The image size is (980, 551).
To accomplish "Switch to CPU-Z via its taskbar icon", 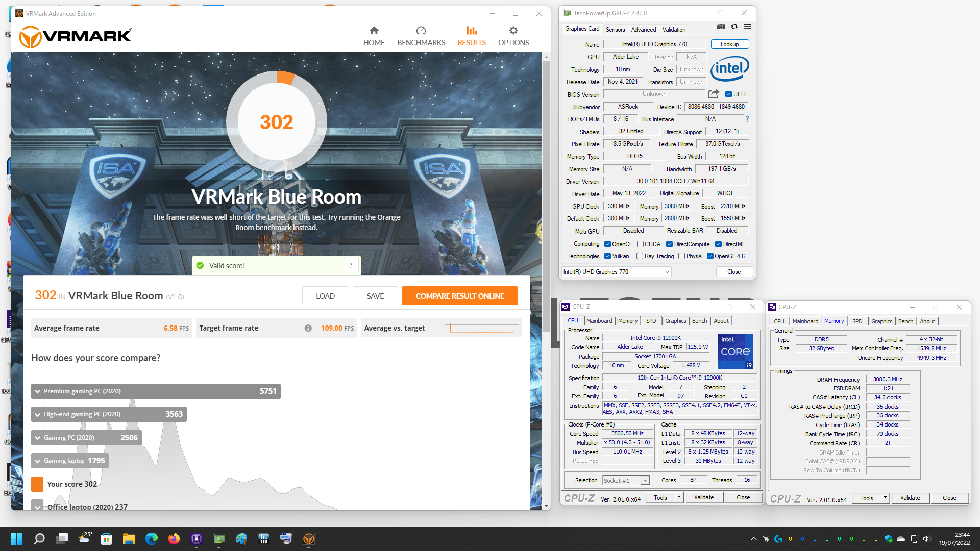I will (197, 539).
